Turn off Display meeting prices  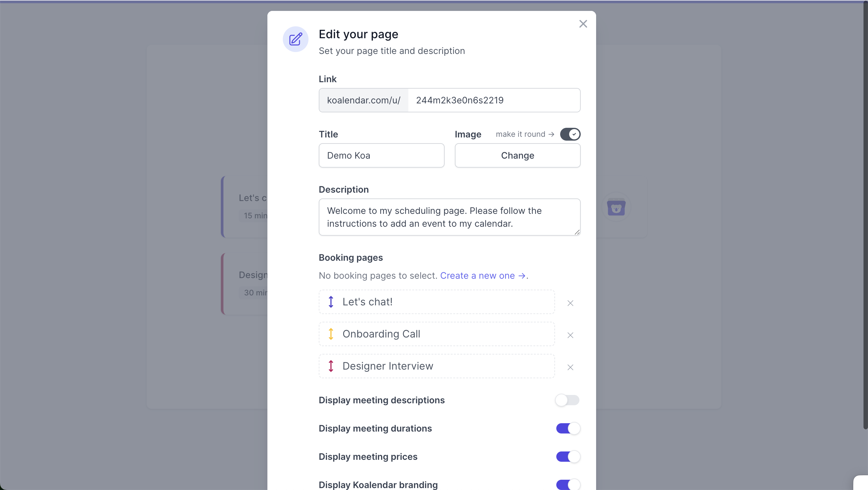click(568, 457)
